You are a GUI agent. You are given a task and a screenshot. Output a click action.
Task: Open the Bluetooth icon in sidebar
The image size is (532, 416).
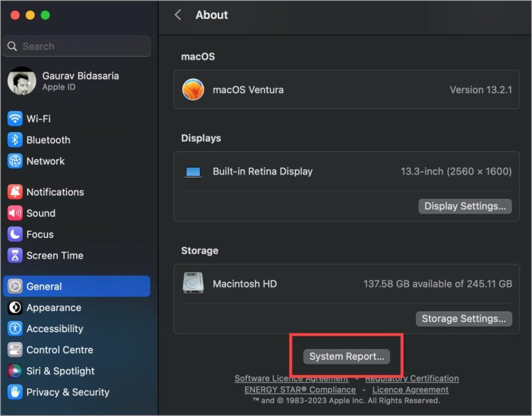[15, 139]
